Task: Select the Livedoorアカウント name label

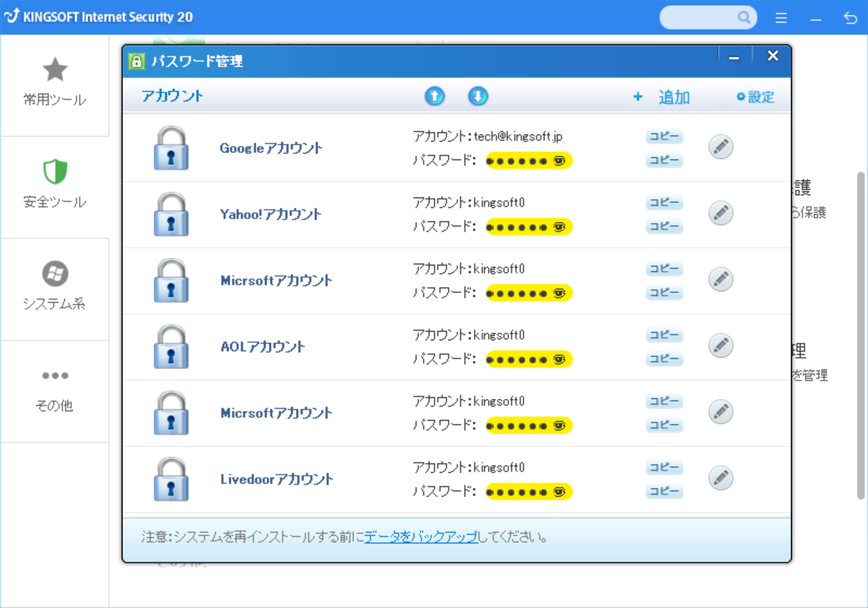Action: [x=277, y=479]
